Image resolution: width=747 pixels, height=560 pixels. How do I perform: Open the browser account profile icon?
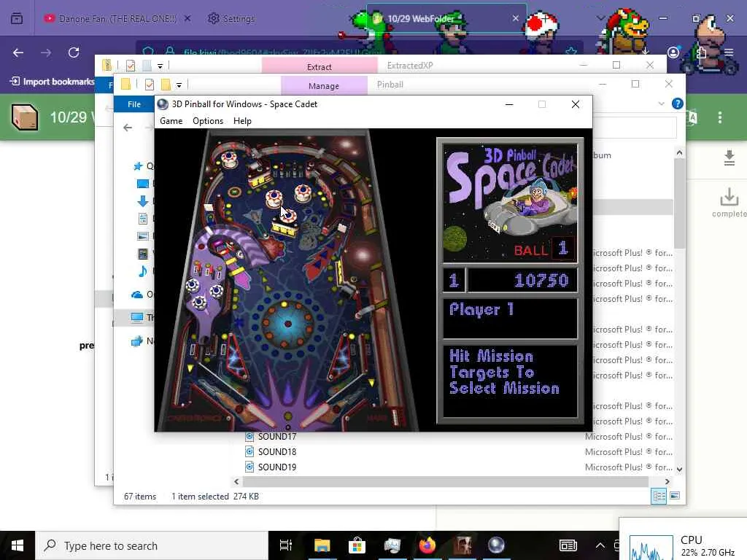[x=673, y=52]
